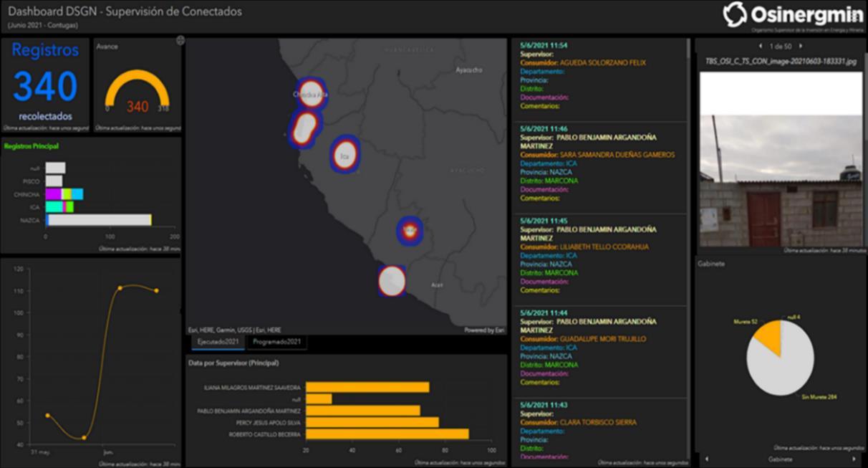The image size is (868, 468).
Task: Select ROBERTO CASTILLO BECERRA bar
Action: (x=387, y=434)
